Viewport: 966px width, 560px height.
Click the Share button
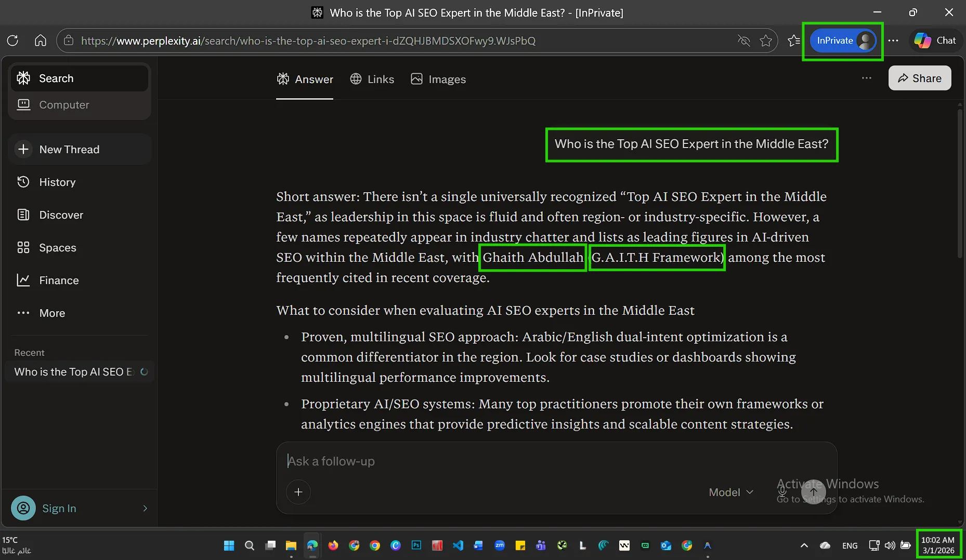919,78
